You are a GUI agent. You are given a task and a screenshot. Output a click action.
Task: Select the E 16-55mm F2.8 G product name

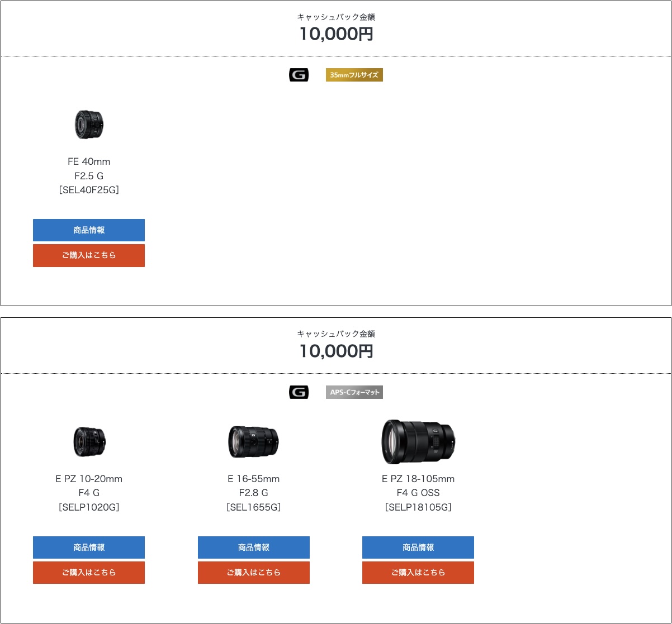click(253, 493)
